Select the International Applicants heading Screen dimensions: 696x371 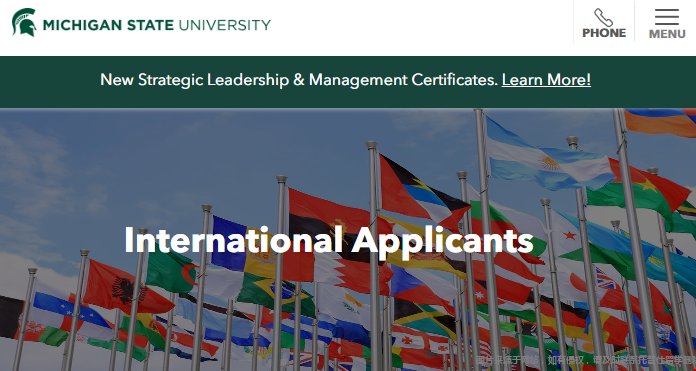[328, 240]
